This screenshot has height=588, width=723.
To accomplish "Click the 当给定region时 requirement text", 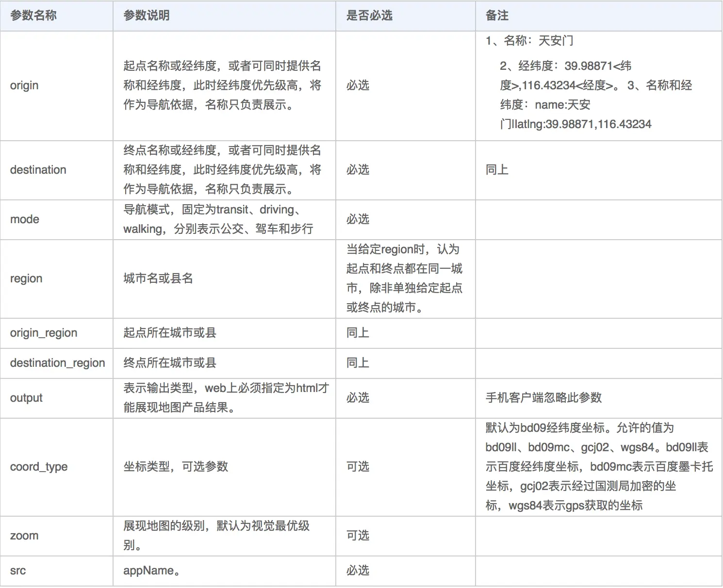I will (x=404, y=278).
